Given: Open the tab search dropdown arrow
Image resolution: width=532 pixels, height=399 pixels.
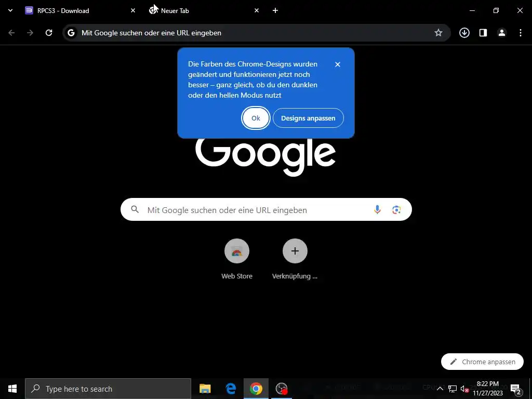Looking at the screenshot, I should pos(10,10).
